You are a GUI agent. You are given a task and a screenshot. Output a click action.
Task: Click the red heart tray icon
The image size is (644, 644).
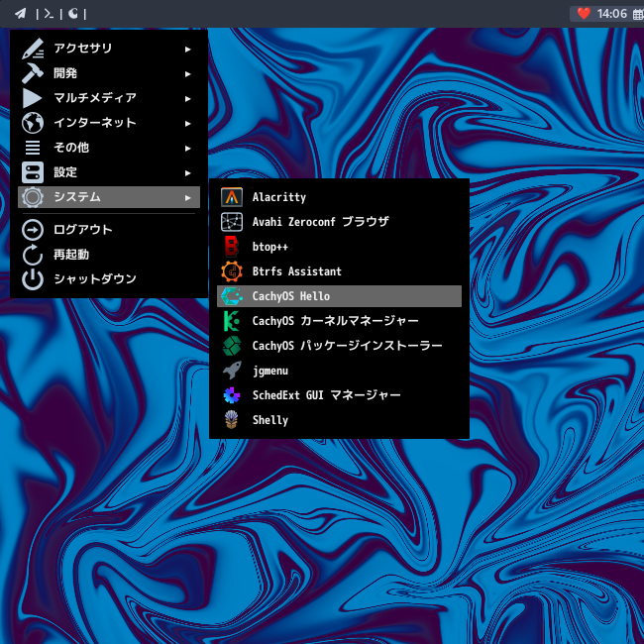click(x=584, y=14)
